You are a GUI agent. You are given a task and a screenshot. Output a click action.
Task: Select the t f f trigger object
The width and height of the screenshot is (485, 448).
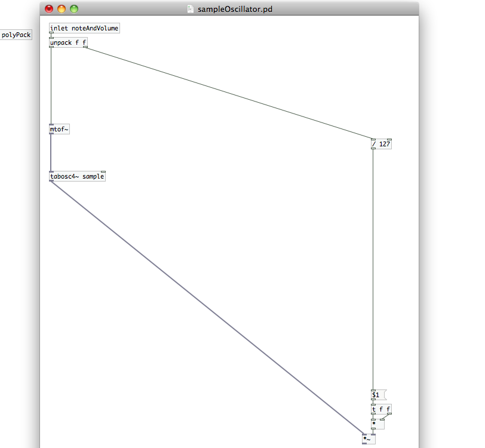click(x=381, y=409)
